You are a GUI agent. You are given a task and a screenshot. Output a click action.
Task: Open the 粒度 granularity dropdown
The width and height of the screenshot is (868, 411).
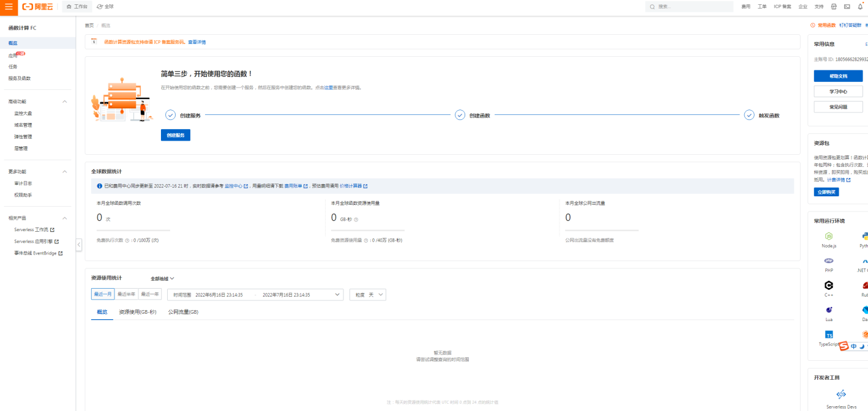coord(368,295)
